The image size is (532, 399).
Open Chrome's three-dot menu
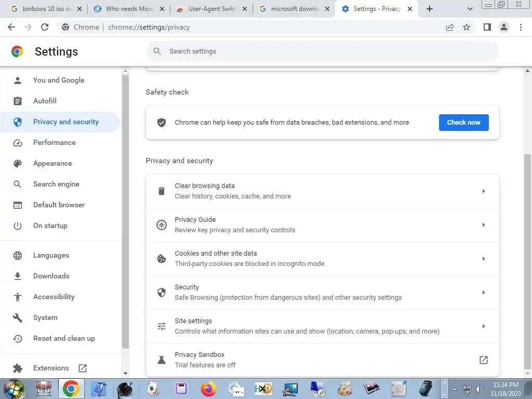521,27
